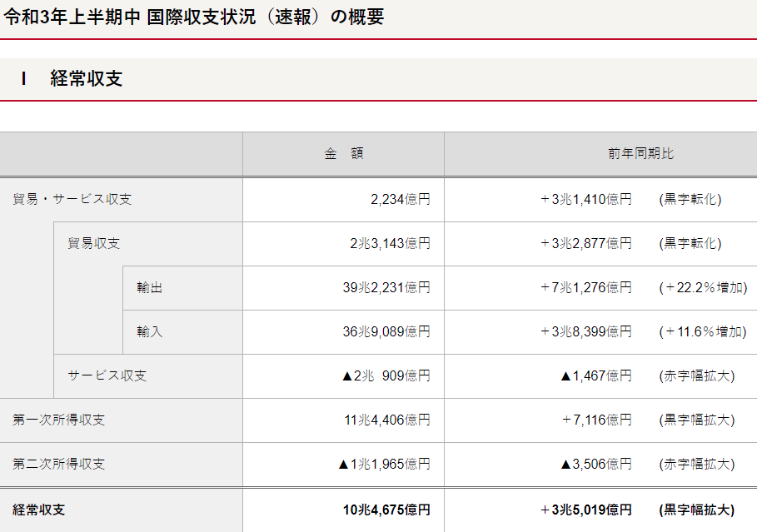Click the サービス収支 row label
This screenshot has width=757, height=532.
107,375
